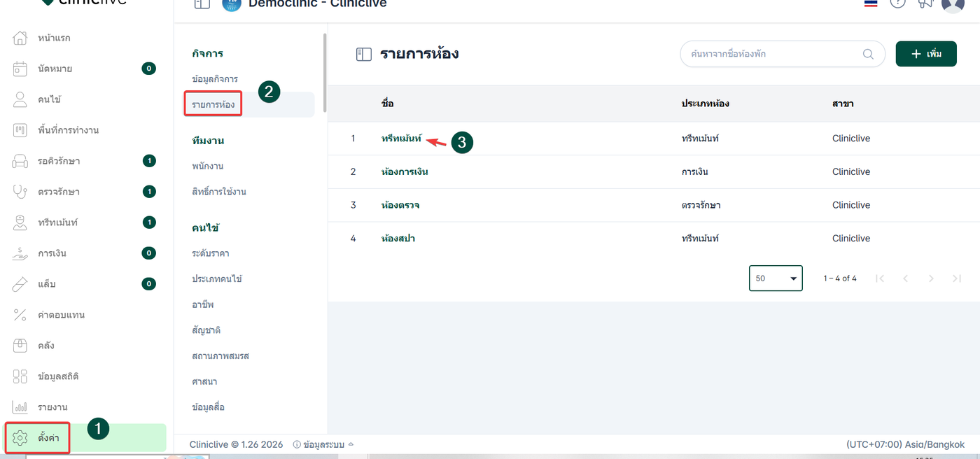Image resolution: width=980 pixels, height=459 pixels.
Task: Click the คนไข้ person icon
Action: click(x=20, y=99)
